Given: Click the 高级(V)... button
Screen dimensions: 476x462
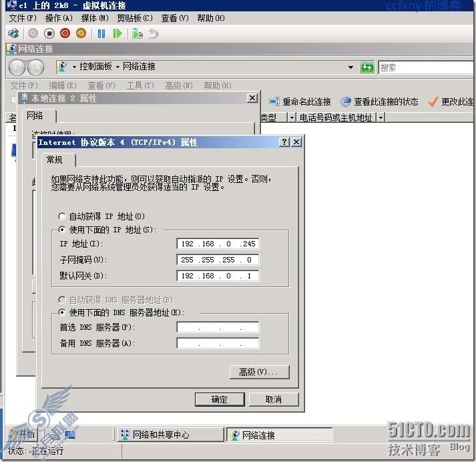Looking at the screenshot, I should (x=260, y=372).
